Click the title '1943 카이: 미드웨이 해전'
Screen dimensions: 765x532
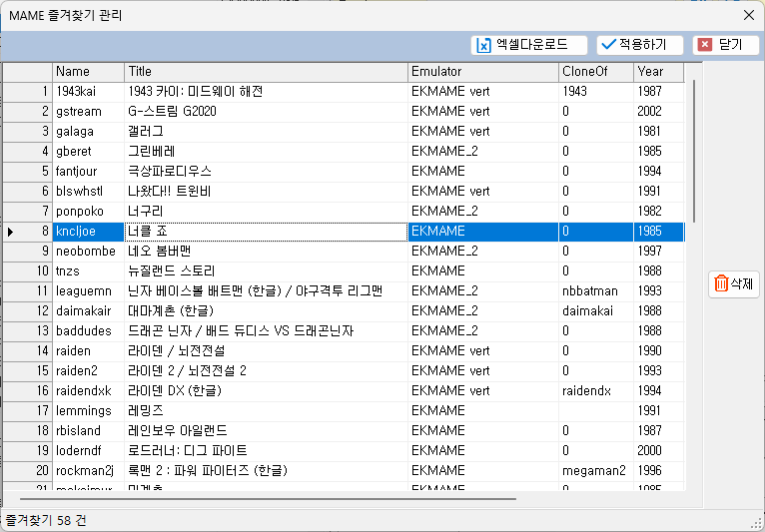196,92
